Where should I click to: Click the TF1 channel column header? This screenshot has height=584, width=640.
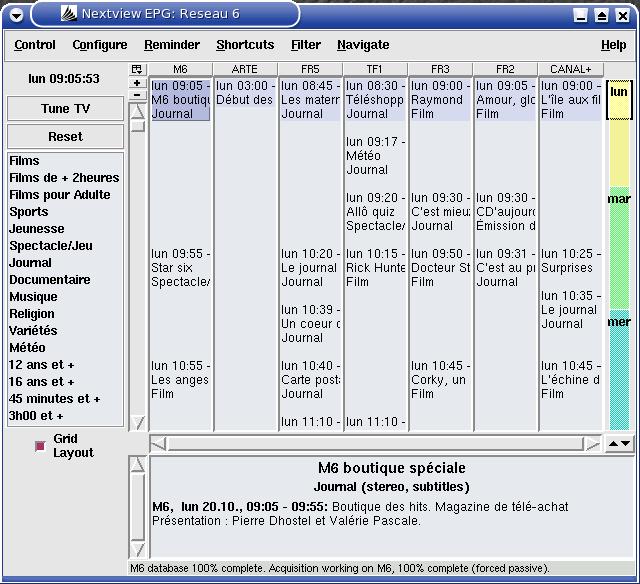click(x=375, y=69)
